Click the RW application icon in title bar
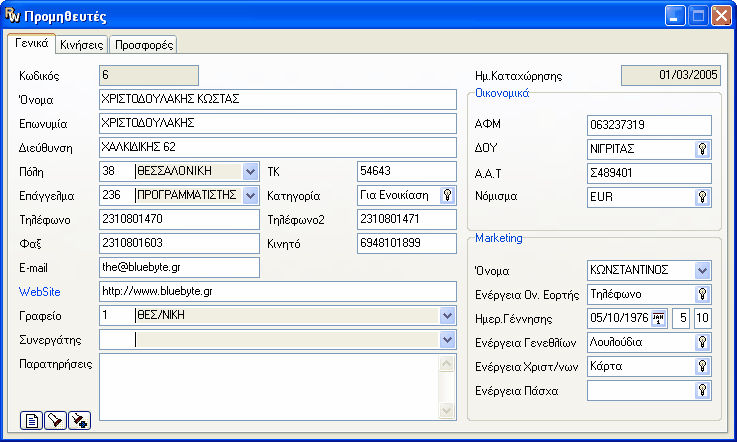The image size is (737, 442). [13, 16]
